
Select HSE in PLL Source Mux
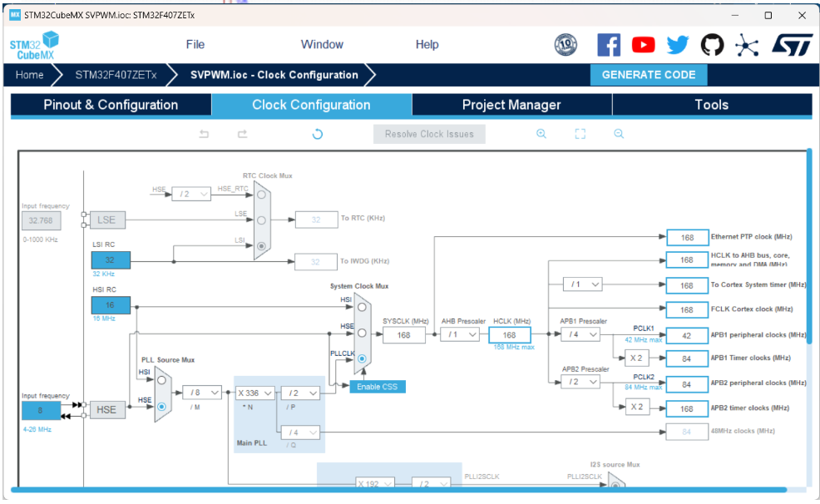pos(162,406)
